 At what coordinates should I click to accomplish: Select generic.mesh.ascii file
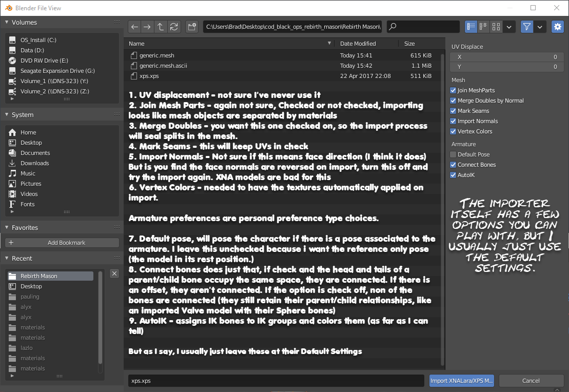coord(282,66)
